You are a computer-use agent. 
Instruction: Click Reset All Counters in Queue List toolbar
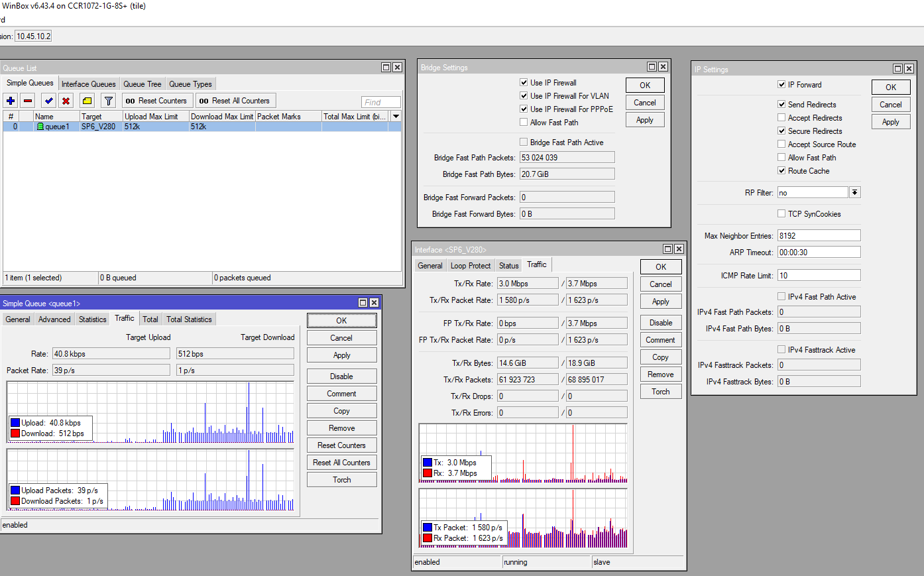click(235, 101)
